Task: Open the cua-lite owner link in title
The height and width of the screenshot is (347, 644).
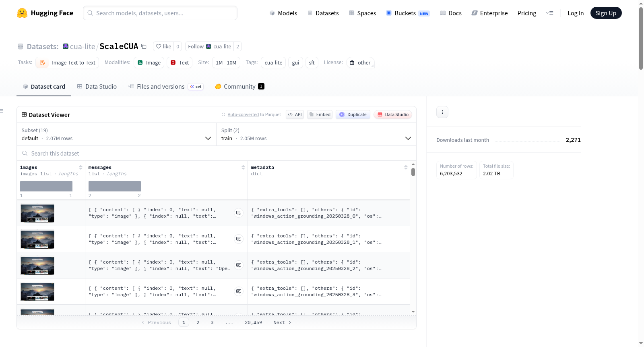Action: pos(83,46)
